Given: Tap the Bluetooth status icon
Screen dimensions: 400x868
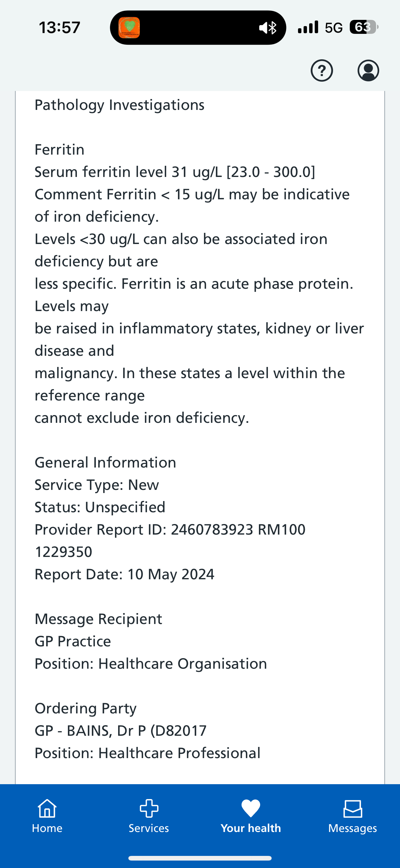Looking at the screenshot, I should pos(273,28).
